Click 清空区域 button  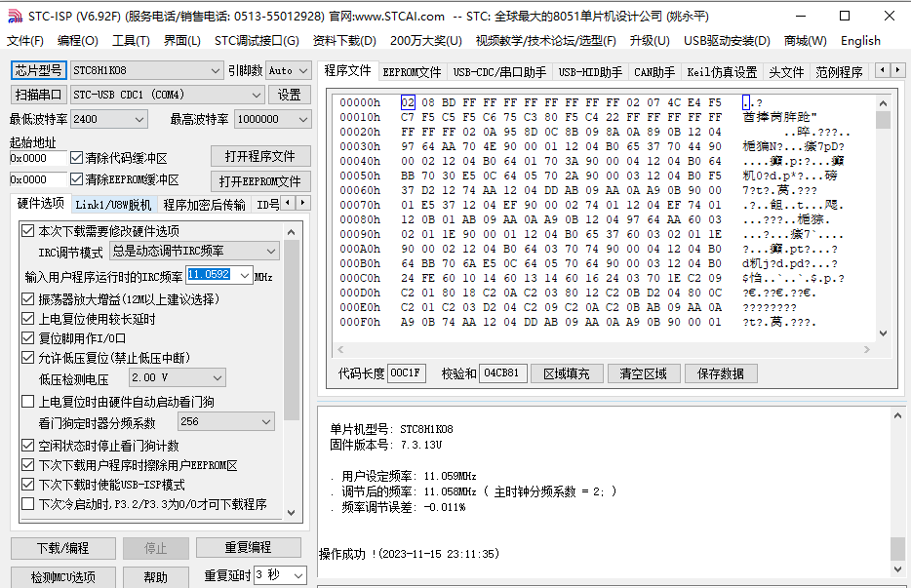[x=643, y=373]
